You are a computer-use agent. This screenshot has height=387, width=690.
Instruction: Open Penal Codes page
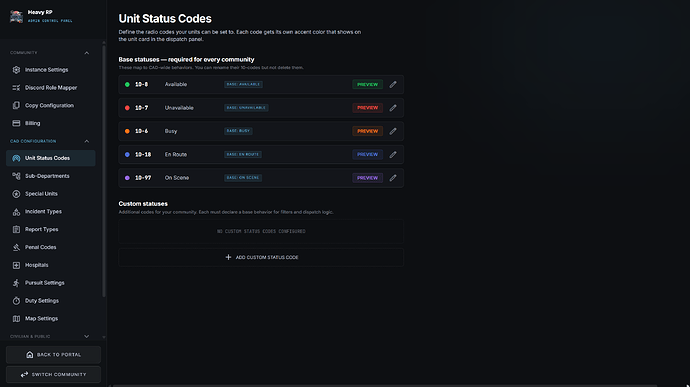tap(51, 247)
